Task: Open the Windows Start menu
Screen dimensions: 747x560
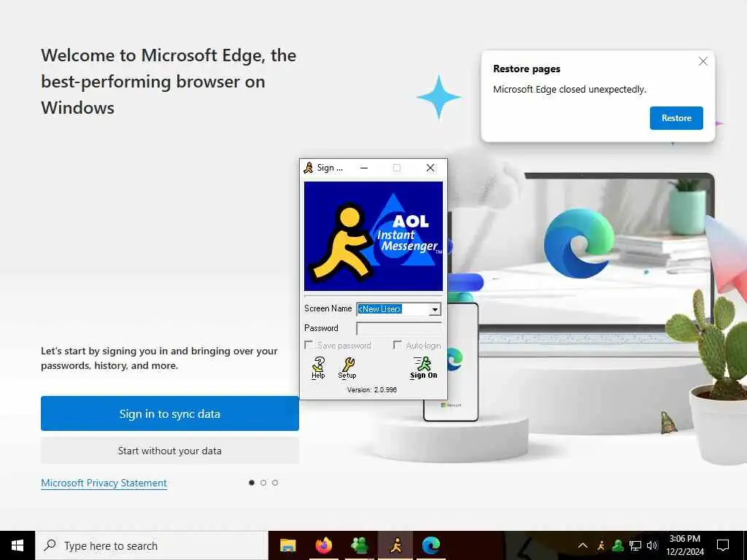Action: pos(18,545)
